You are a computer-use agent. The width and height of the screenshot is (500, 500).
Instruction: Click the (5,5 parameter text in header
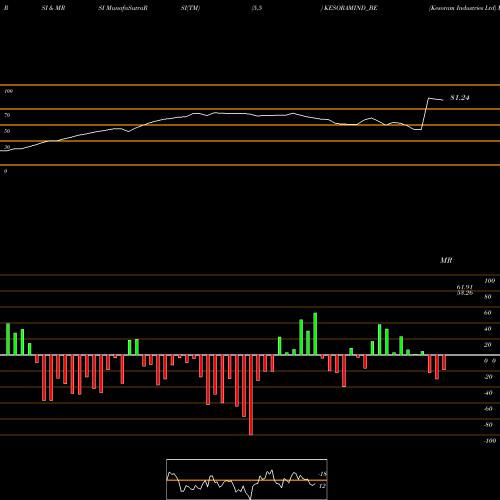pos(257,8)
